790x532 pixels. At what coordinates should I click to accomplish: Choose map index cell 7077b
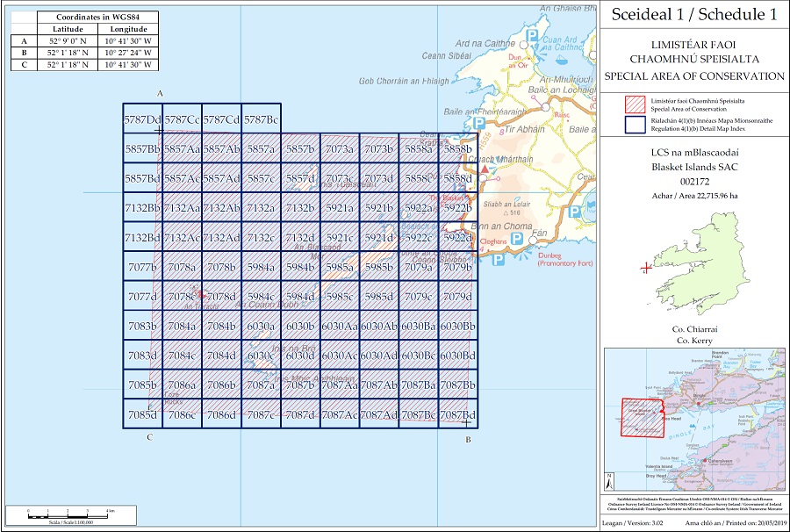142,267
